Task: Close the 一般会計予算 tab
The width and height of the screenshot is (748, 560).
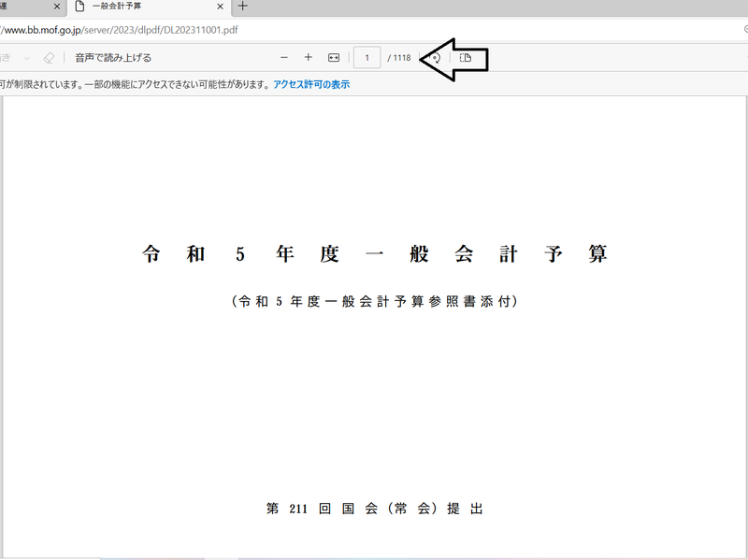Action: [x=219, y=7]
